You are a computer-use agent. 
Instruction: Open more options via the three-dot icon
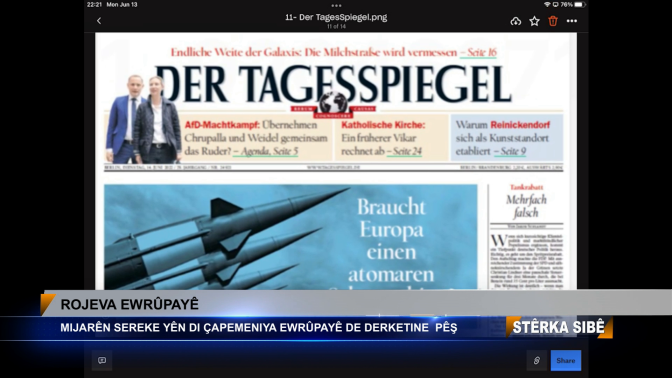572,21
